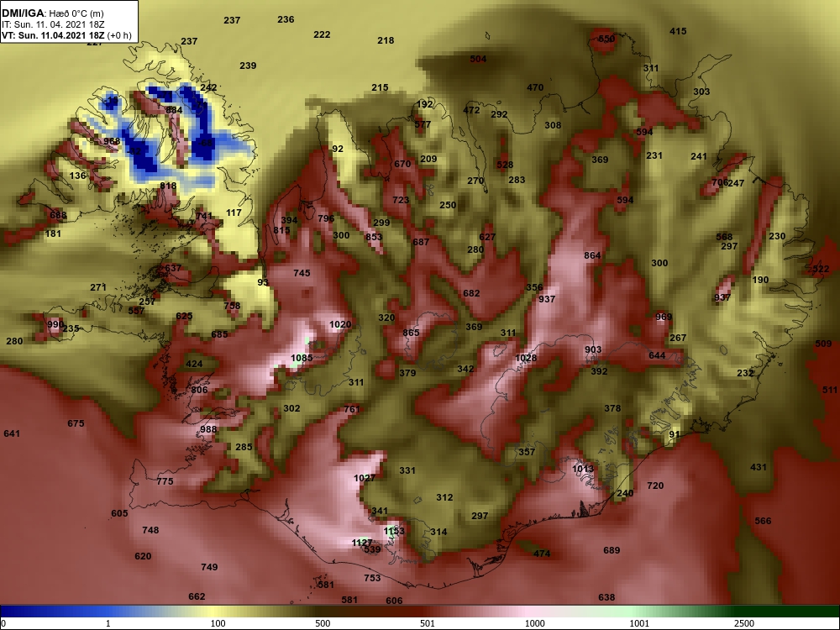Select the height value '865'
Screen dimensions: 840x630
pos(411,333)
